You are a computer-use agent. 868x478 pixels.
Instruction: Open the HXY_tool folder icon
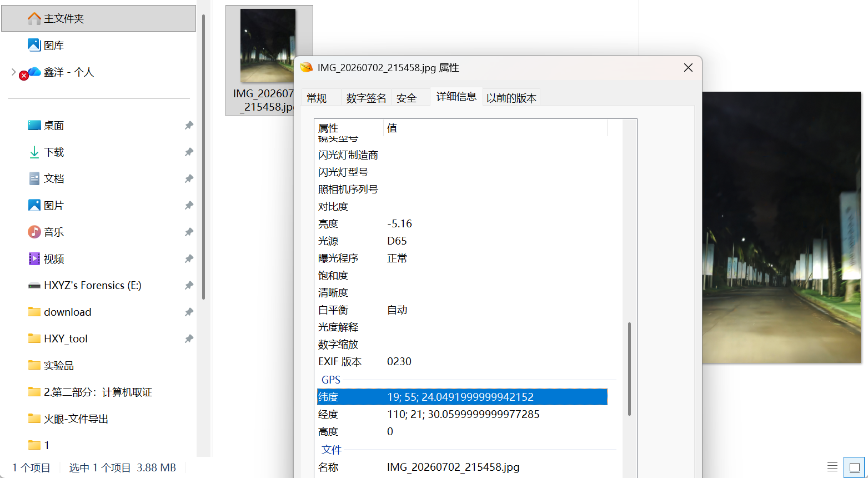tap(34, 338)
